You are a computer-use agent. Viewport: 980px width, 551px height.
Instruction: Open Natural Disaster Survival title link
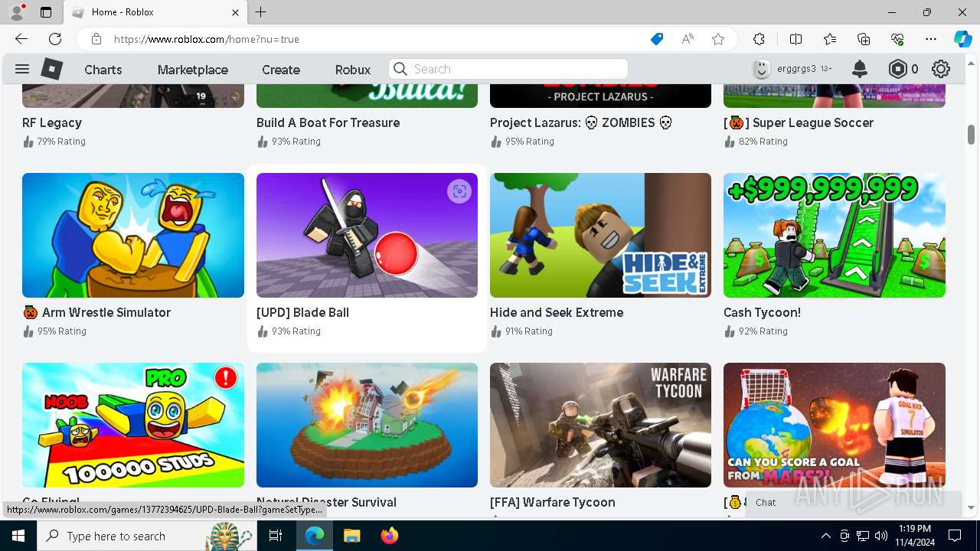point(326,502)
